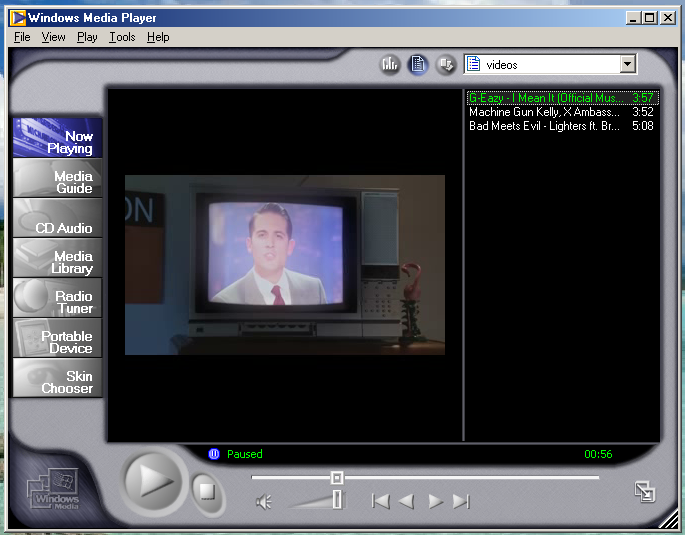This screenshot has width=685, height=535.
Task: Click the fast forward arrow icon
Action: tap(435, 501)
